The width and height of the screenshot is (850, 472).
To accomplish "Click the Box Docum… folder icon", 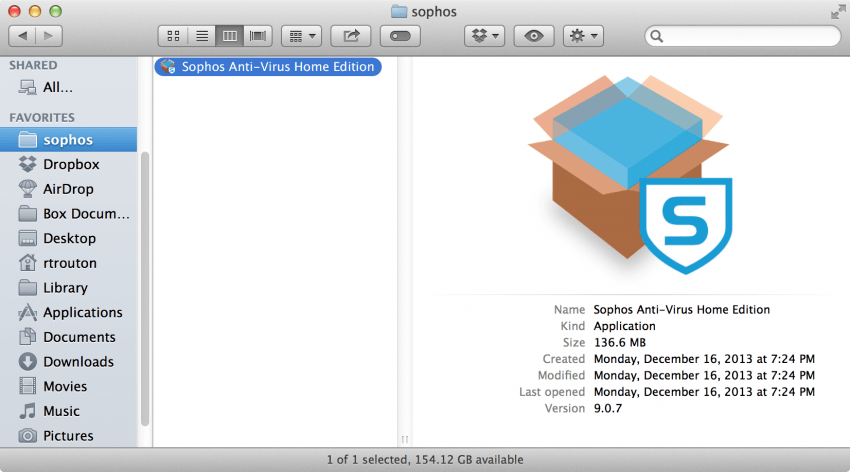I will click(27, 214).
